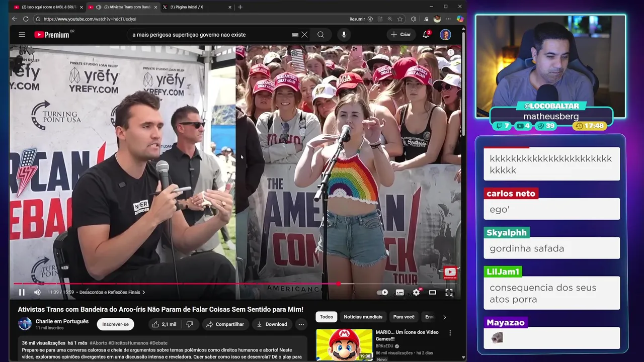Toggle autoplay switch in the player
Image resolution: width=644 pixels, height=362 pixels.
tap(382, 292)
